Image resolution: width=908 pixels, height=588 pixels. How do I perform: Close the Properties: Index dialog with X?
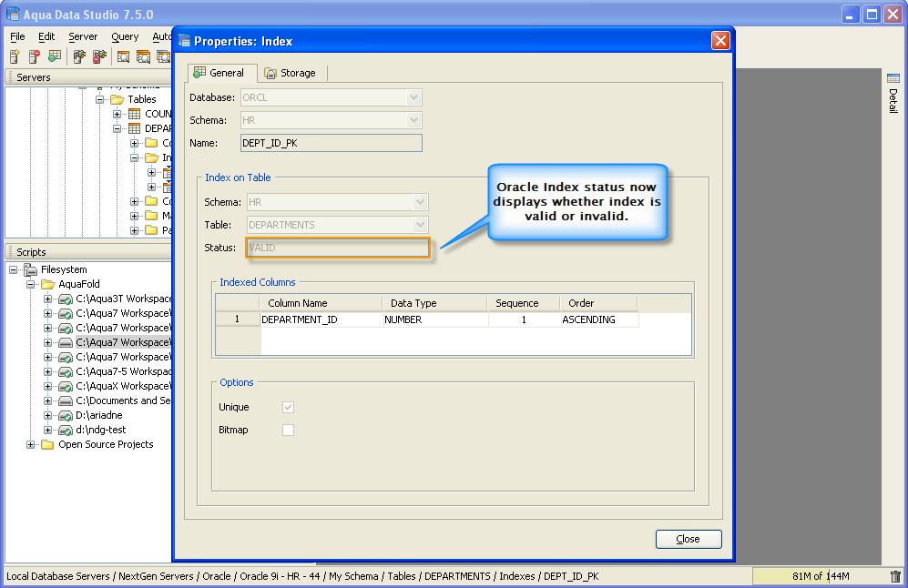pos(720,41)
